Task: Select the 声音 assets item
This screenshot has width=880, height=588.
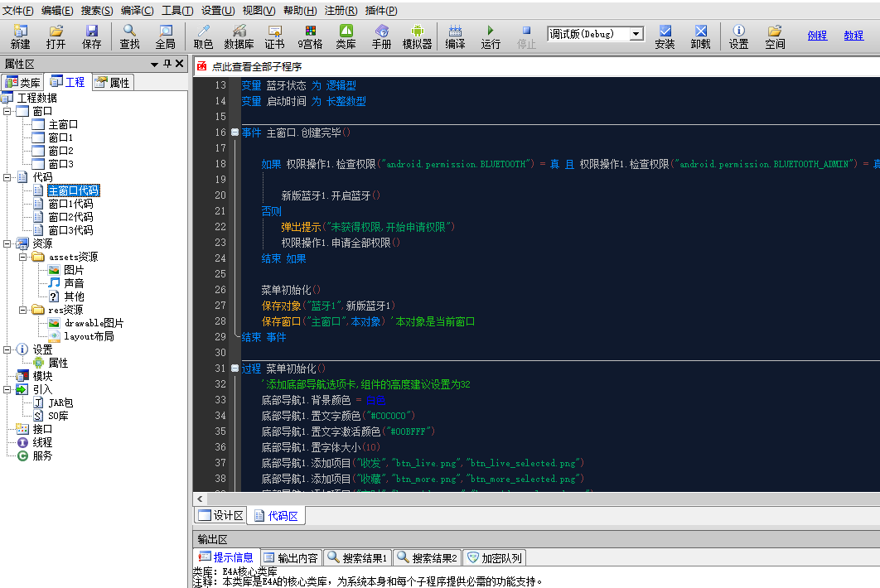Action: pos(74,283)
